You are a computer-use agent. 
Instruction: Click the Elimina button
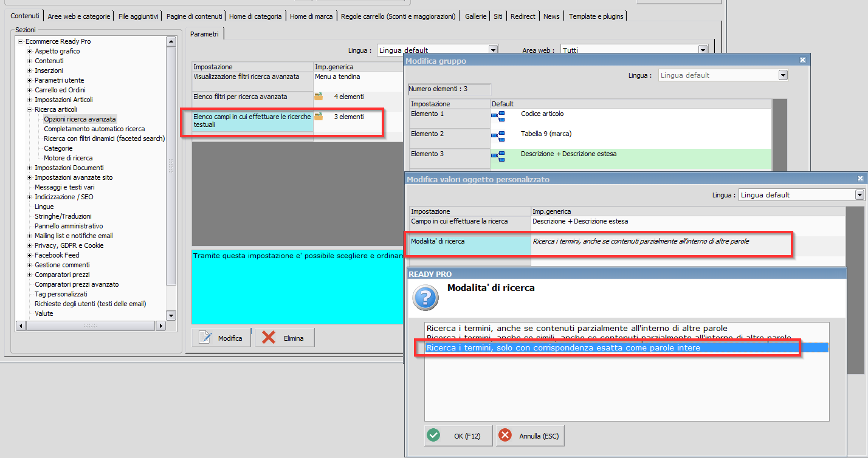284,338
